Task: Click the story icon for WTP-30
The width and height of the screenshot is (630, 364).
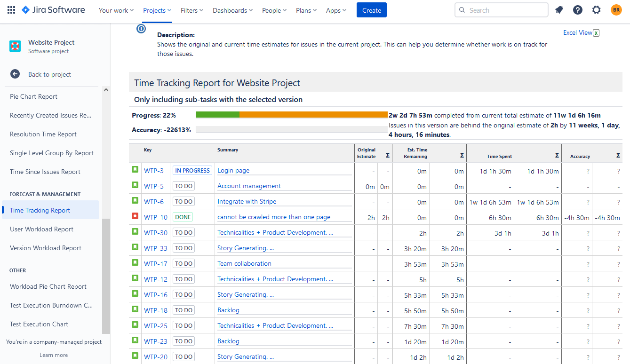Action: tap(135, 231)
